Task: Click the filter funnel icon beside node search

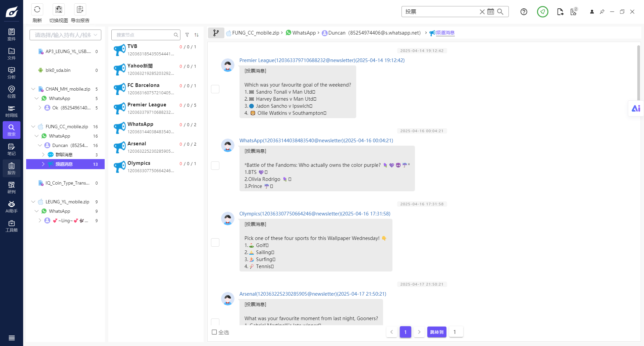Action: coord(187,35)
